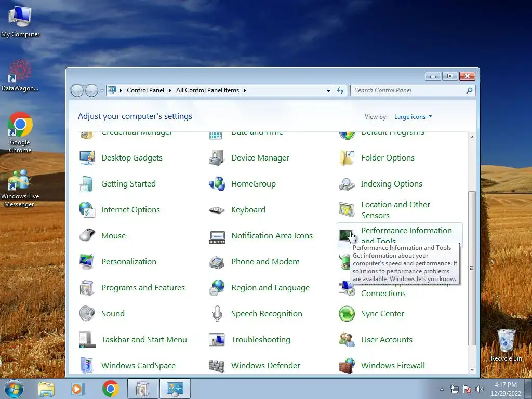Click the Control Panel breadcrumb
The image size is (532, 399).
pyautogui.click(x=145, y=90)
